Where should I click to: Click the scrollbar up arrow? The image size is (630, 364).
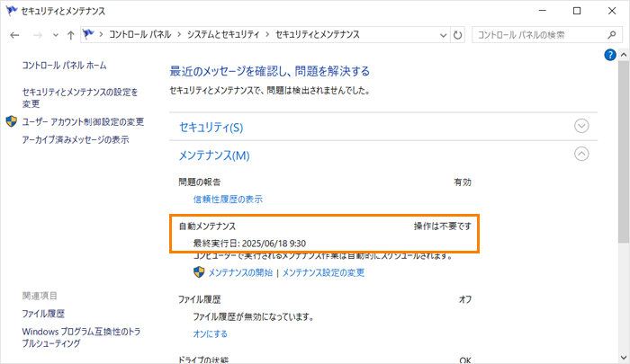624,55
